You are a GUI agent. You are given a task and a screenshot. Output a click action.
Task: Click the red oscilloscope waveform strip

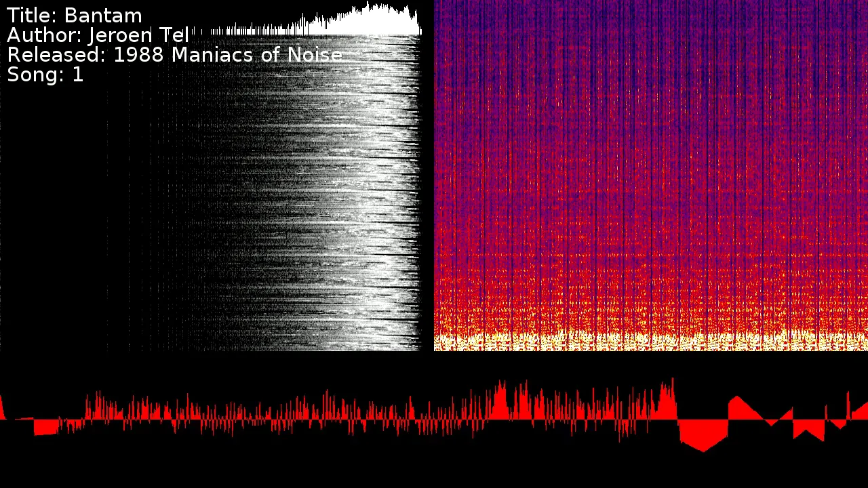click(434, 415)
